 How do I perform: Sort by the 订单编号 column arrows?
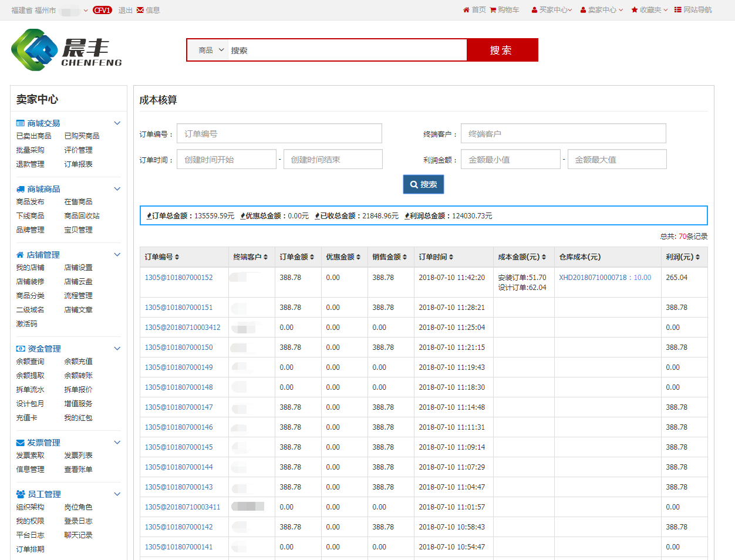177,257
